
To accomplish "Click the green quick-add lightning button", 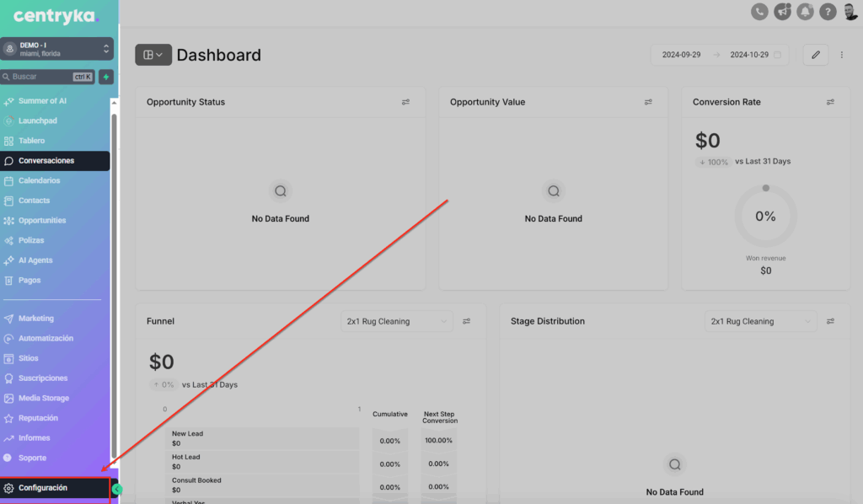I will [106, 77].
